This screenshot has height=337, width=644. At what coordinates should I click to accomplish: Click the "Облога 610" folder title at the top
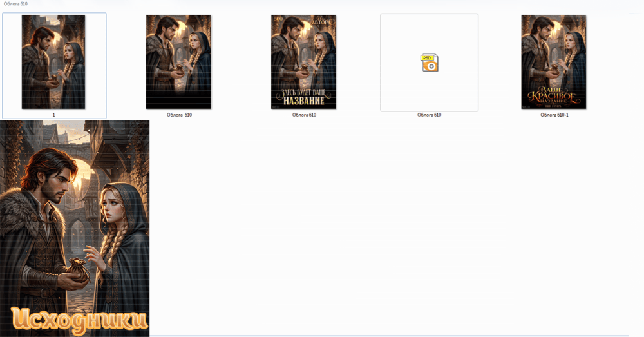click(15, 4)
